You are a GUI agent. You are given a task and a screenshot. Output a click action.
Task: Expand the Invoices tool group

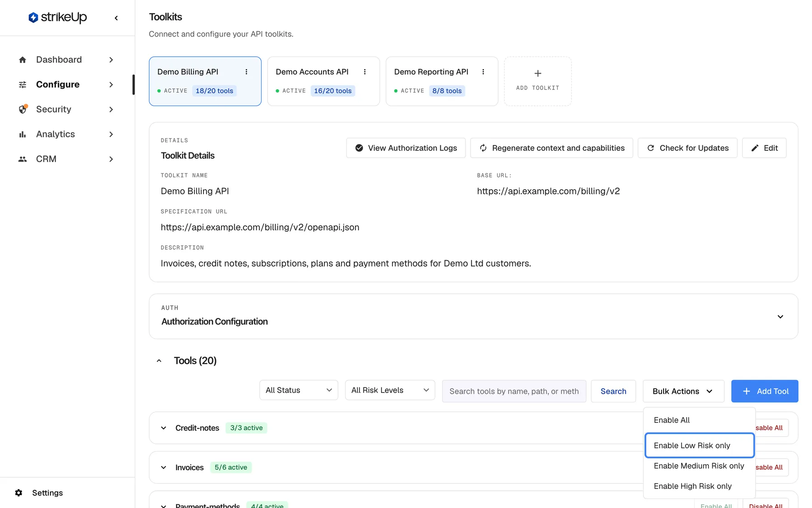click(164, 467)
